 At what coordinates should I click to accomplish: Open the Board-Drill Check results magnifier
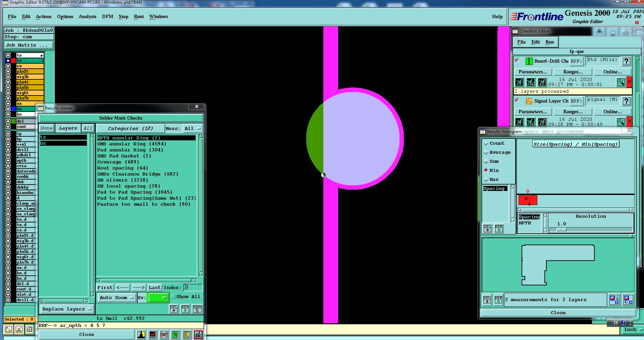coord(621,82)
